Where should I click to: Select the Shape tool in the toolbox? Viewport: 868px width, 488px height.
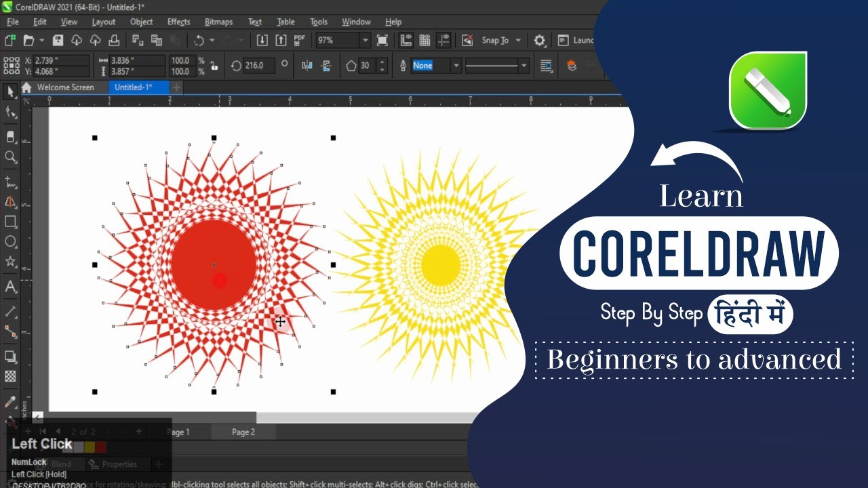click(10, 113)
